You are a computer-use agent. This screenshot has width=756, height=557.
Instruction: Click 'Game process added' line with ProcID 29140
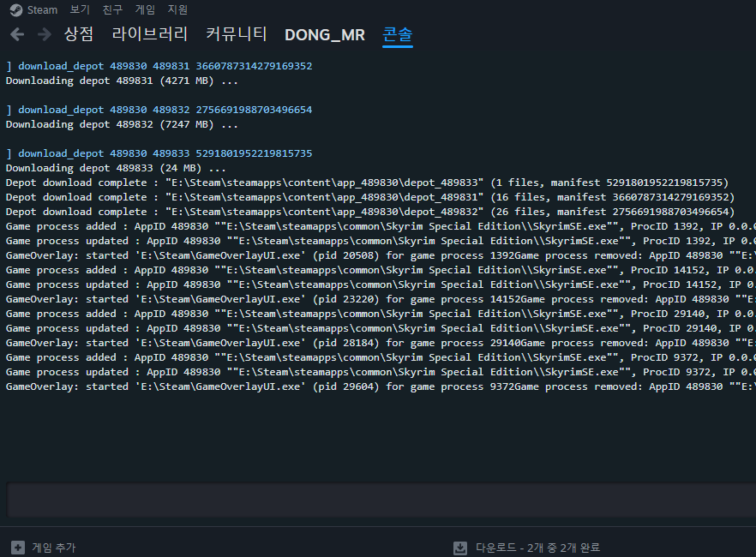(381, 314)
